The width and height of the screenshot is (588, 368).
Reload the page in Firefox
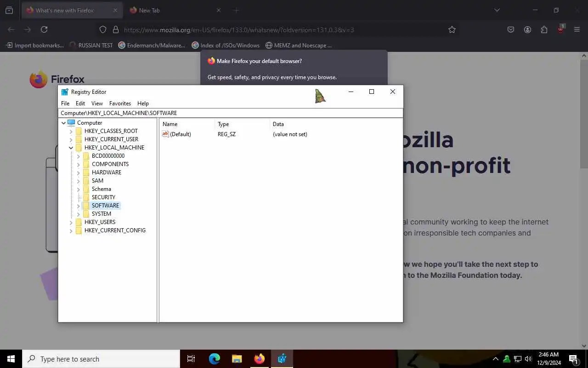pyautogui.click(x=44, y=29)
